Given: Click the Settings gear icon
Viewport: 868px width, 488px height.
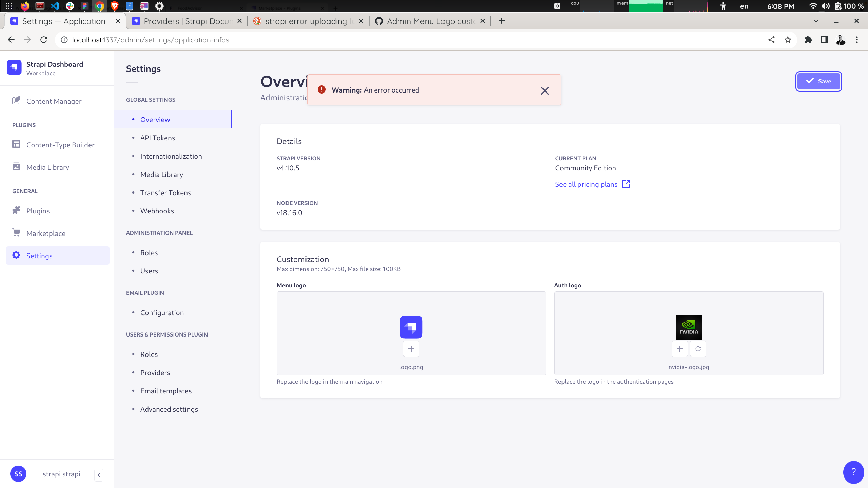Looking at the screenshot, I should 16,256.
